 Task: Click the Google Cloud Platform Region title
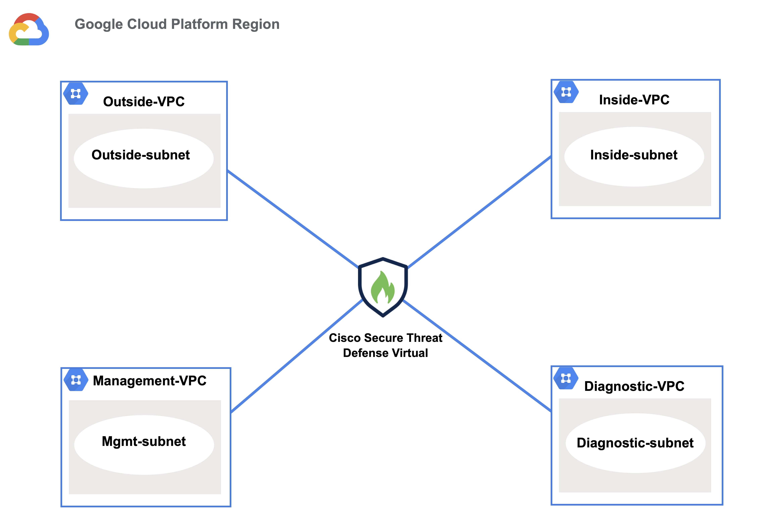[x=177, y=24]
